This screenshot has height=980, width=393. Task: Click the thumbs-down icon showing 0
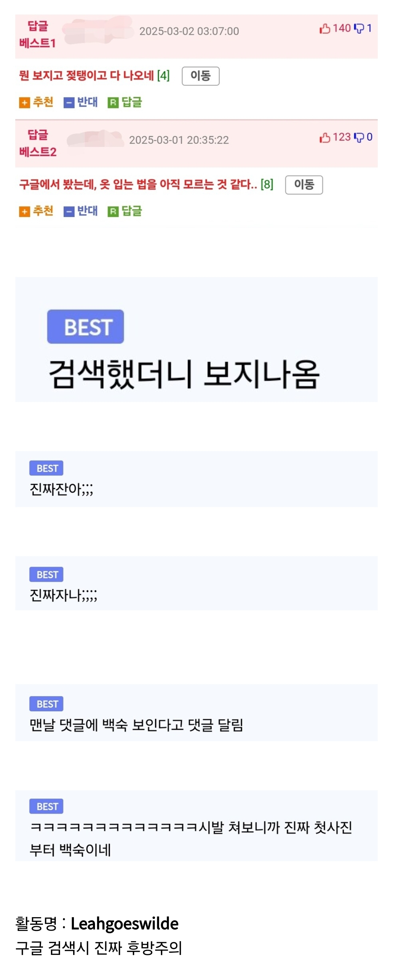coord(359,137)
